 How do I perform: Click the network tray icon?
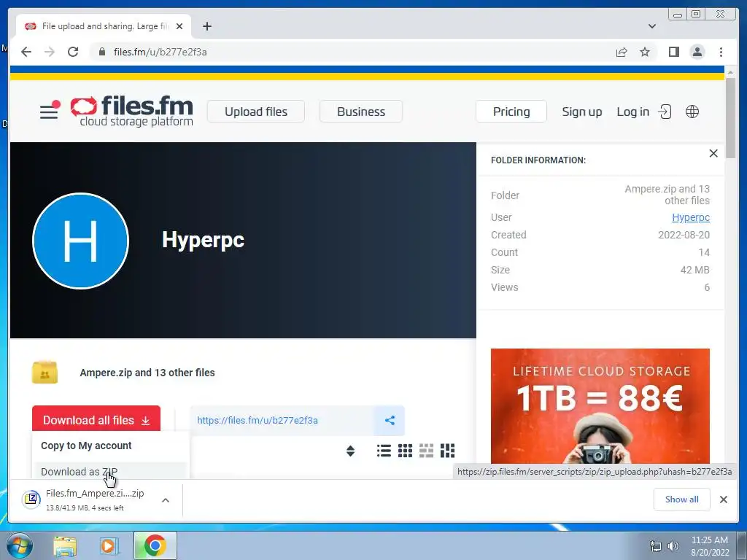pyautogui.click(x=656, y=547)
